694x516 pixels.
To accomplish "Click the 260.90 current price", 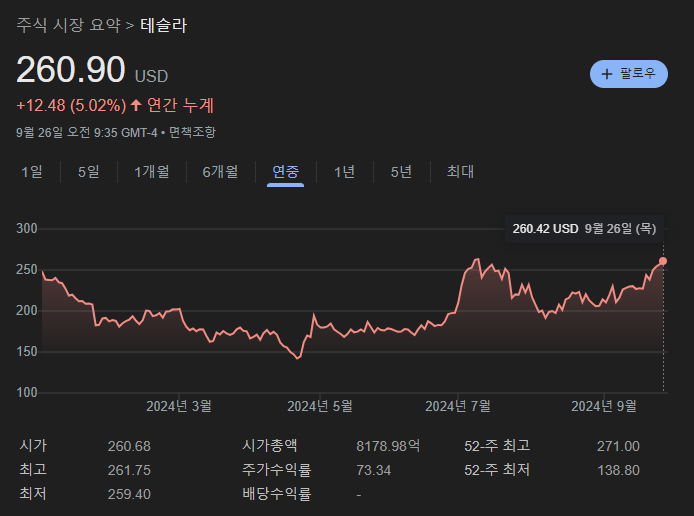I will point(71,69).
